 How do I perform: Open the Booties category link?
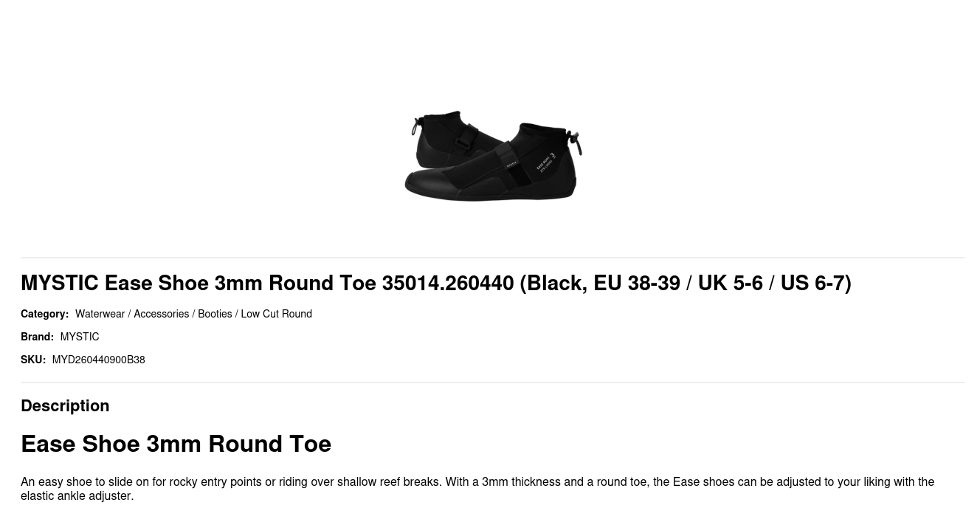215,314
